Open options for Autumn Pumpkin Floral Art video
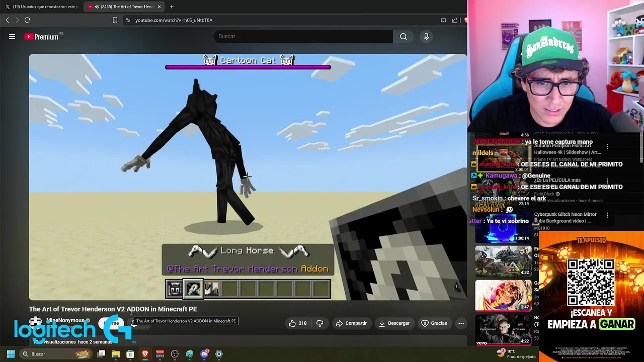The image size is (644, 362). pyautogui.click(x=607, y=147)
